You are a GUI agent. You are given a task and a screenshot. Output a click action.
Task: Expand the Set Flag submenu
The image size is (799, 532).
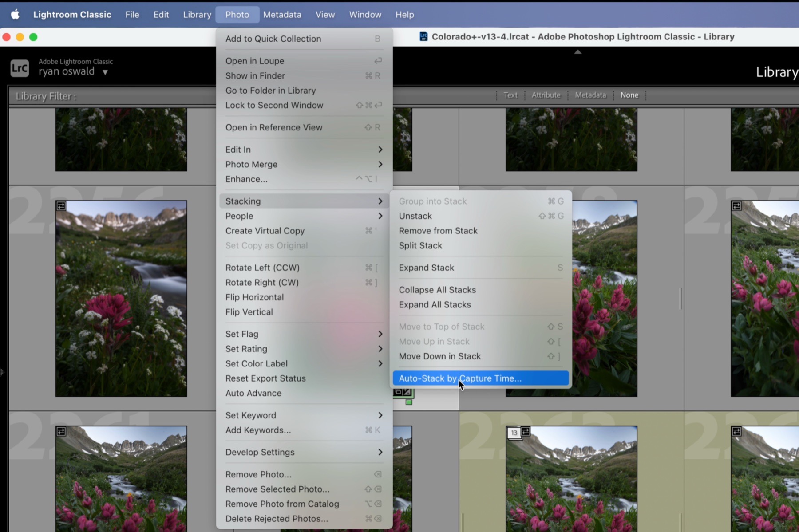[304, 334]
